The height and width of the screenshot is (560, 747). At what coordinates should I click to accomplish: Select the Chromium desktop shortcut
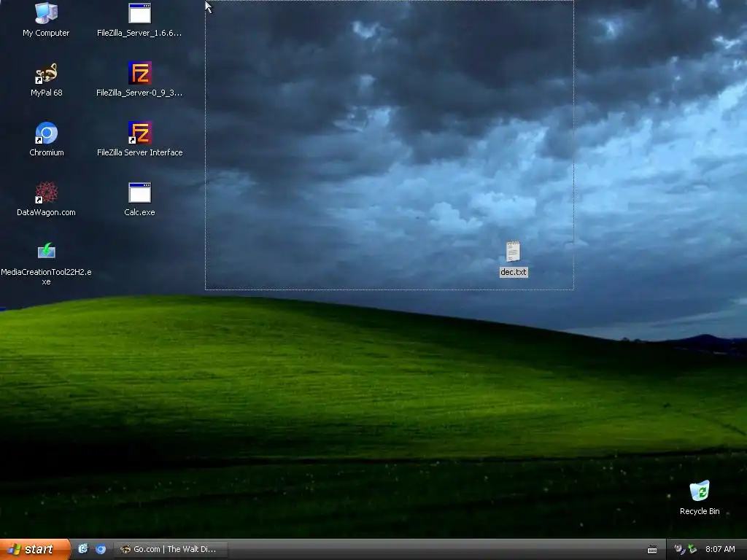coord(46,133)
